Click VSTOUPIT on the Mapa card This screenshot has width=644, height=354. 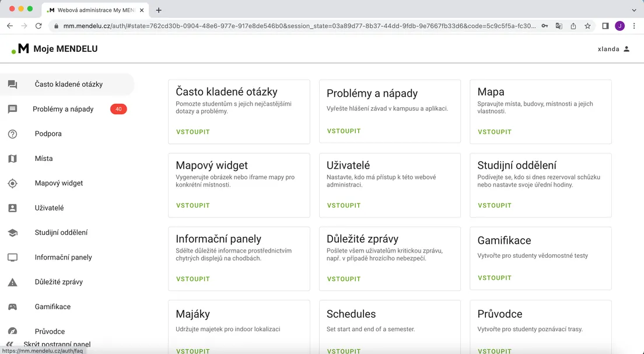tap(495, 132)
